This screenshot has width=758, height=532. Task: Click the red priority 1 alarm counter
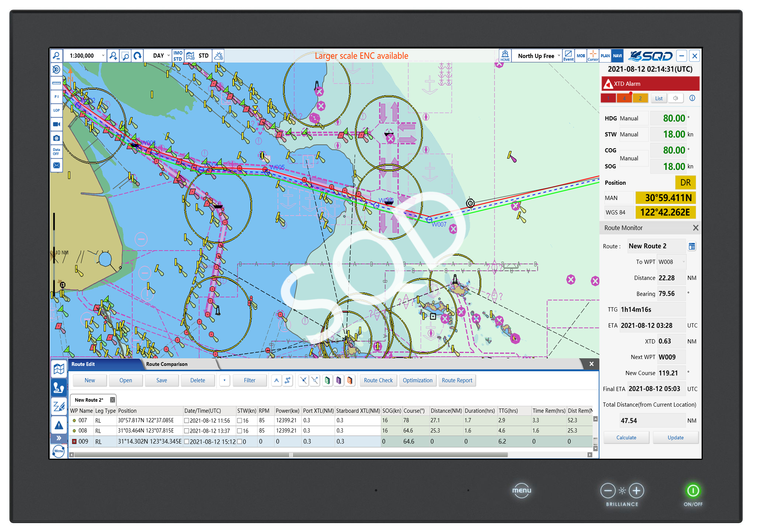(608, 98)
